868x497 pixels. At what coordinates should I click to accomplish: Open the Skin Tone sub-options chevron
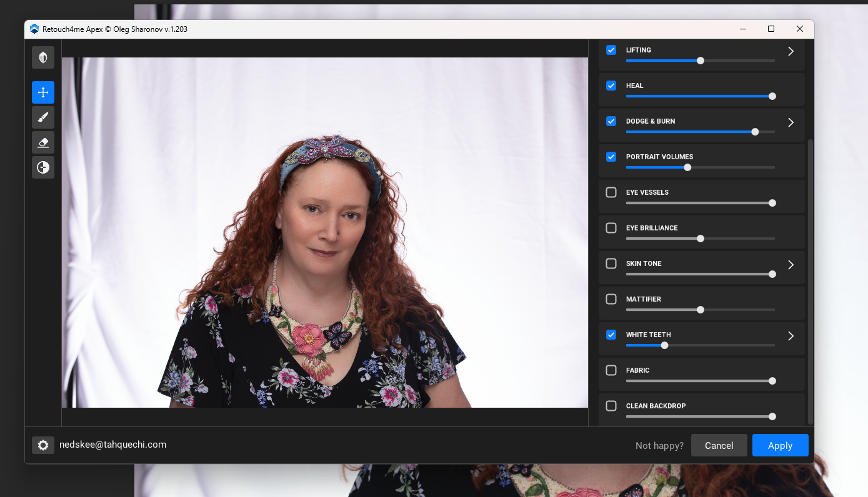791,265
